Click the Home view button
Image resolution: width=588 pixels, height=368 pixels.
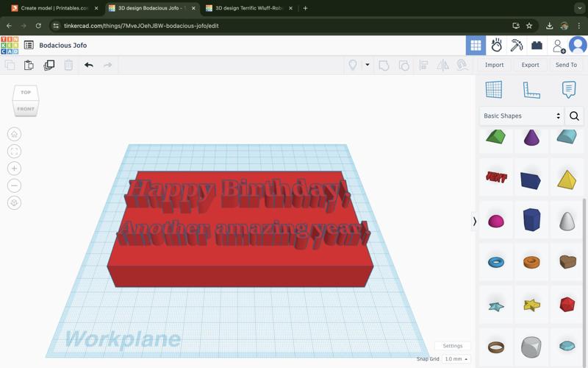(14, 134)
